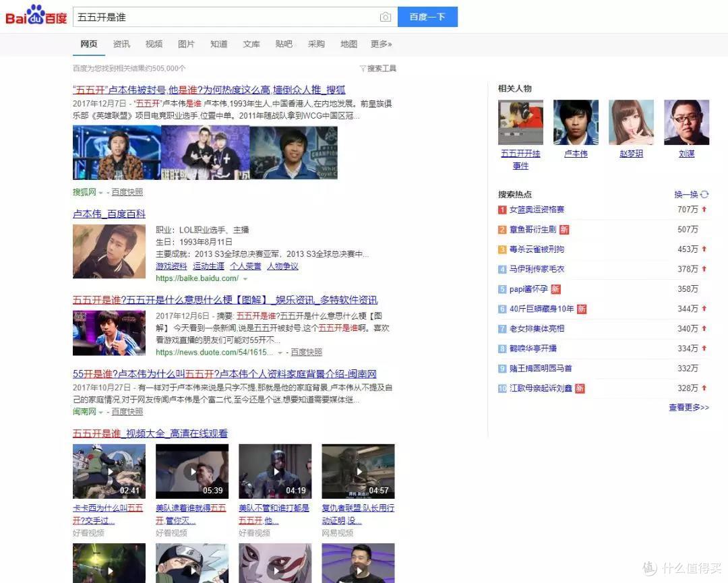This screenshot has height=583, width=728.
Task: Click the duote result thumbnail image
Action: [x=109, y=333]
